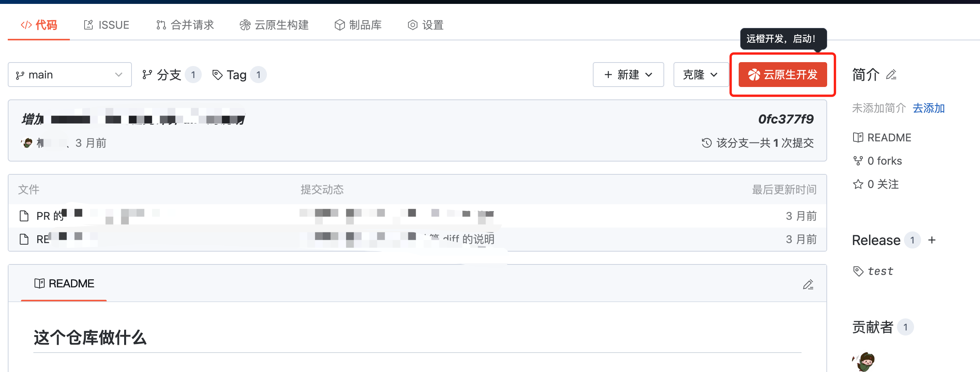Image resolution: width=980 pixels, height=372 pixels.
Task: Click the 去添加 link
Action: pos(928,108)
